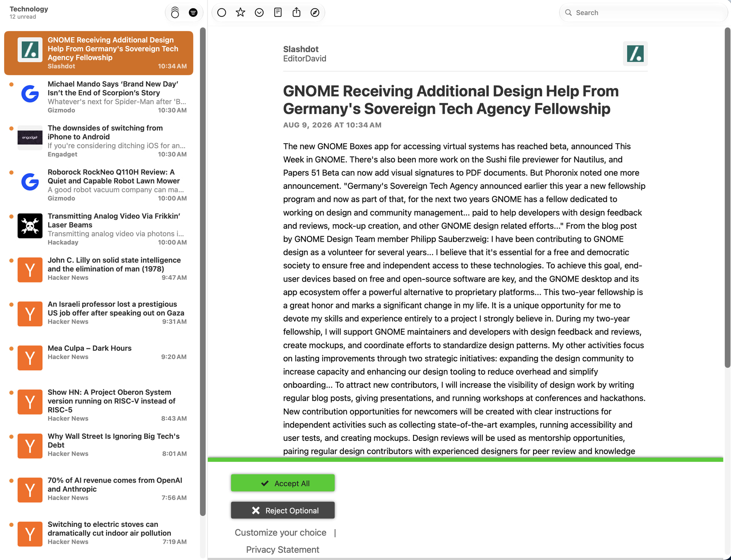
Task: Click the article pane vertical scrollbar
Action: coord(727,197)
